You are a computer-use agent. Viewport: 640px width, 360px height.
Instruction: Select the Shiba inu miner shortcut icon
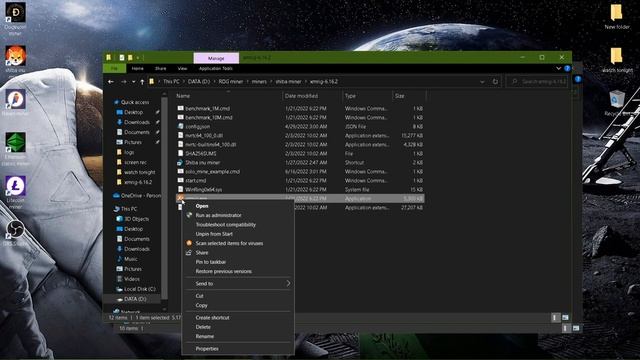[x=180, y=162]
